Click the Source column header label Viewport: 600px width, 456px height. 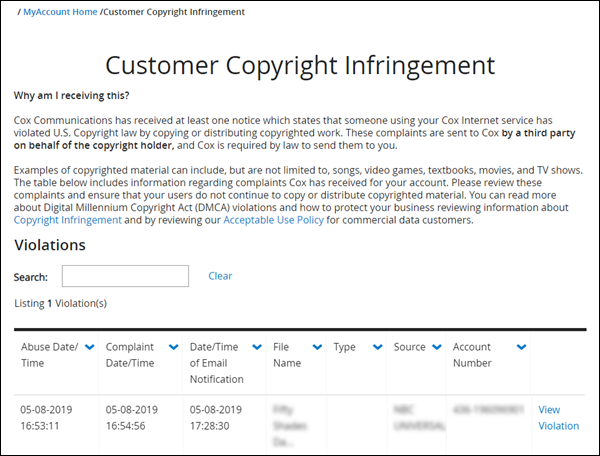409,347
